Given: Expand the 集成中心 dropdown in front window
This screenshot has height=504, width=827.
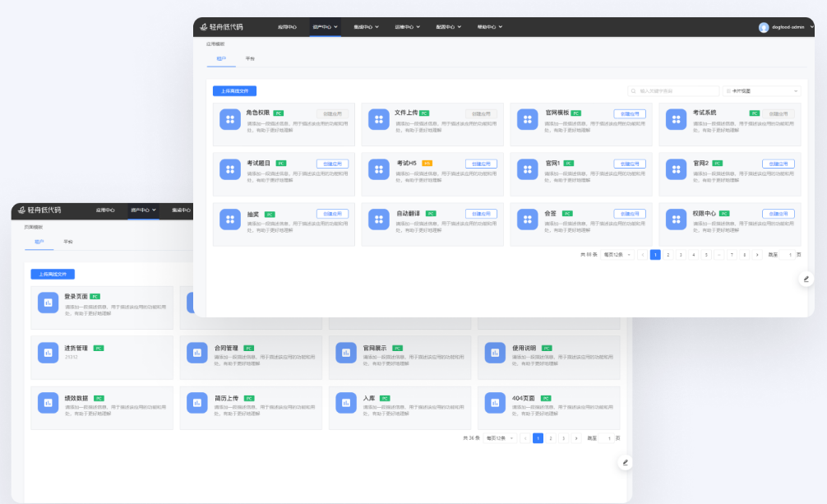Looking at the screenshot, I should [x=366, y=27].
